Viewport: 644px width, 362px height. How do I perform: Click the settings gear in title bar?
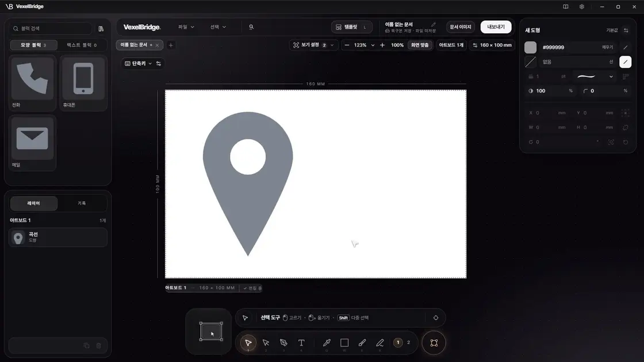point(581,6)
